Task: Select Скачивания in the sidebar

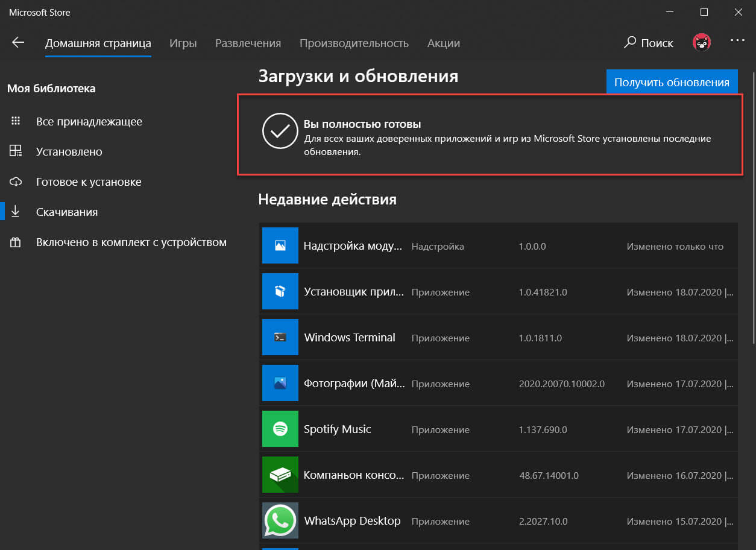Action: coord(67,212)
